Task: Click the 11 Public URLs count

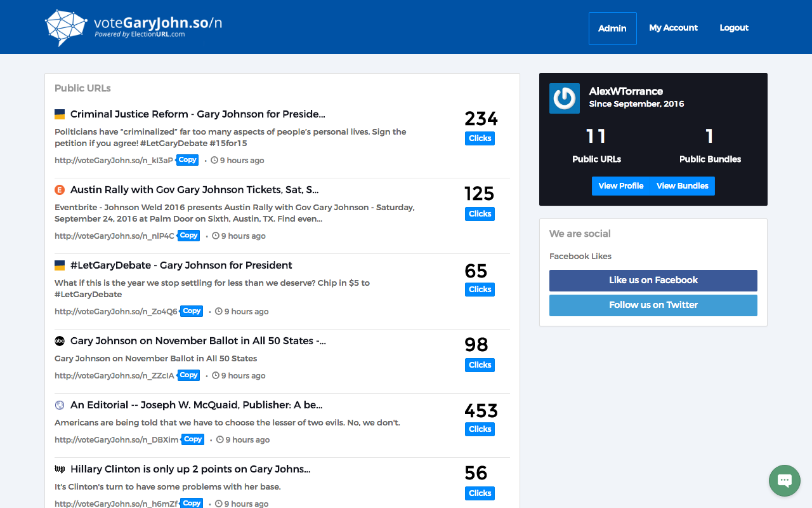Action: (596, 136)
